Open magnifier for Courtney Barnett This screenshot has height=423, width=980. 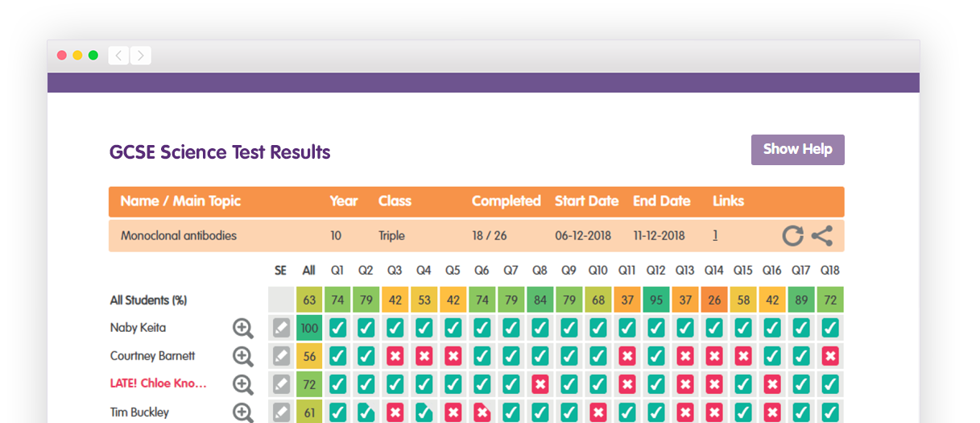(x=243, y=356)
